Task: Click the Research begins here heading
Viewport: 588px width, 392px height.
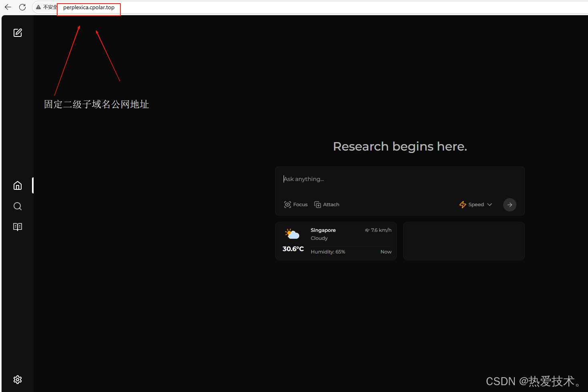Action: [x=400, y=147]
